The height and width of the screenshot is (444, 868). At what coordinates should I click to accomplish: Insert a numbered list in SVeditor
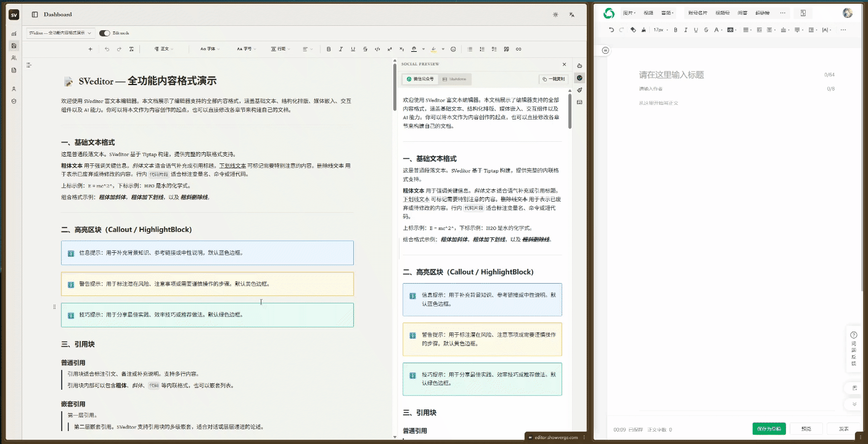[482, 49]
